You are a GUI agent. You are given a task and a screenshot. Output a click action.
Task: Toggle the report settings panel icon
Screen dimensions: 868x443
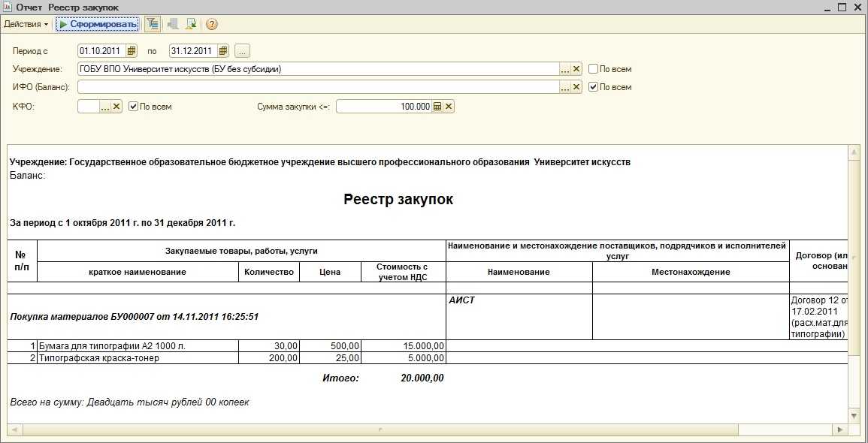[151, 24]
